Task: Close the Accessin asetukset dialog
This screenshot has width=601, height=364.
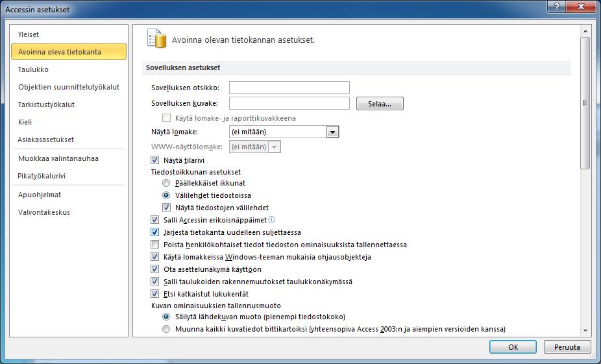Action: (581, 6)
